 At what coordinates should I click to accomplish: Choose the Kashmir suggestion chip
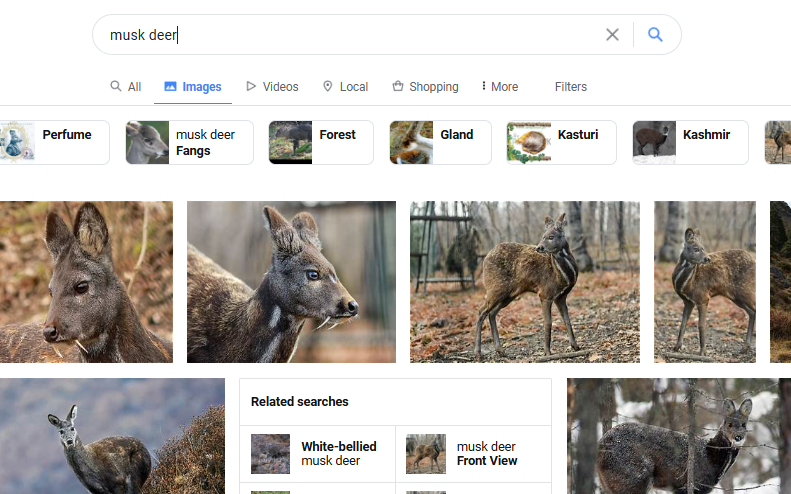(x=691, y=142)
